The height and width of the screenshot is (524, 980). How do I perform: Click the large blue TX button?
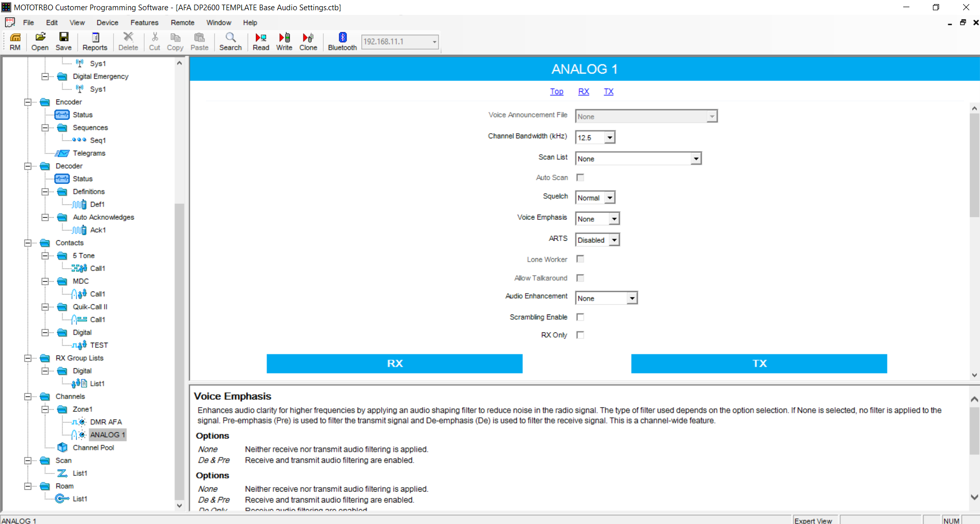(759, 364)
